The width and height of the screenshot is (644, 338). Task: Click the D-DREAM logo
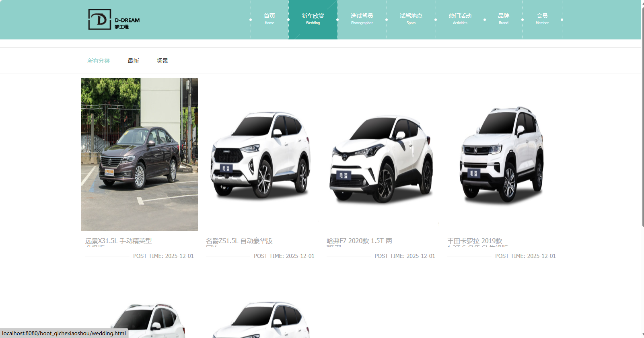click(114, 20)
